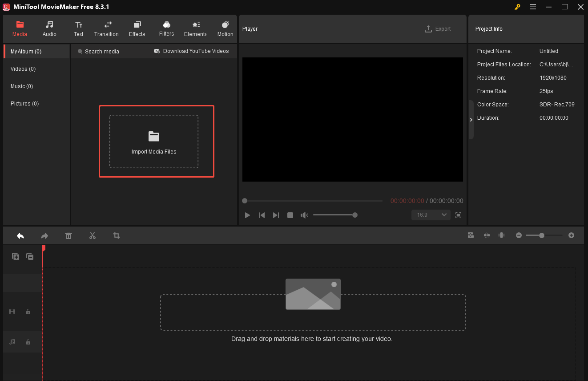Viewport: 588px width, 381px height.
Task: Open the 16:9 aspect ratio dropdown
Action: (x=431, y=215)
